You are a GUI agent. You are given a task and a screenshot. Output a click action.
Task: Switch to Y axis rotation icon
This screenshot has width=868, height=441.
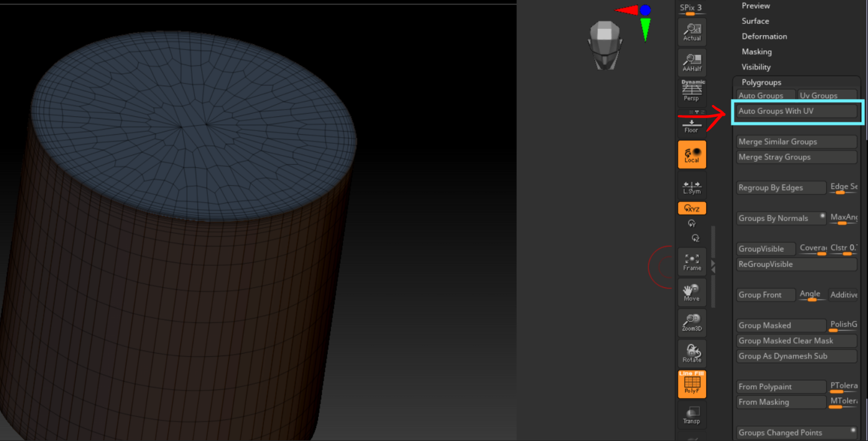(691, 224)
